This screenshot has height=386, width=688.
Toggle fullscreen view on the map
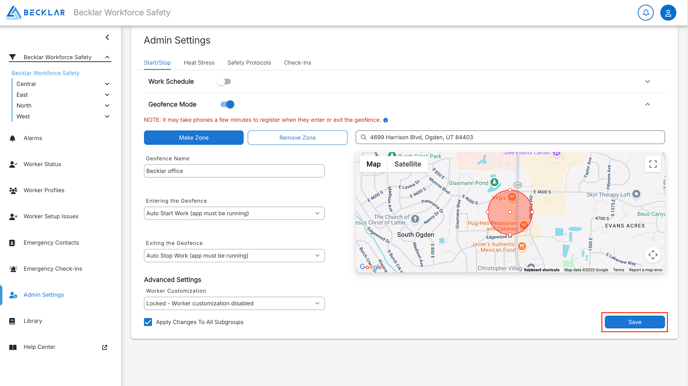[x=653, y=164]
